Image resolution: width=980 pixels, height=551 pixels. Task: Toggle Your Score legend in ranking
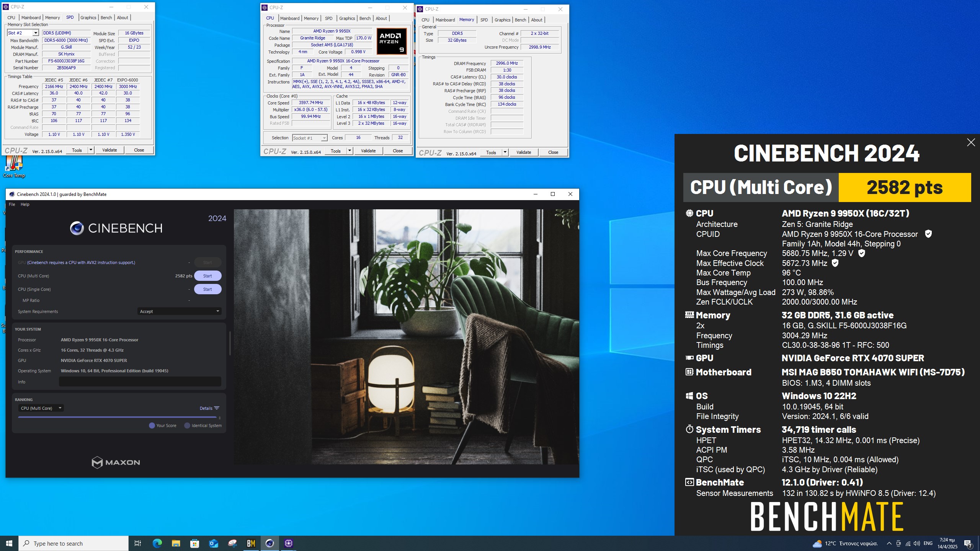(163, 425)
